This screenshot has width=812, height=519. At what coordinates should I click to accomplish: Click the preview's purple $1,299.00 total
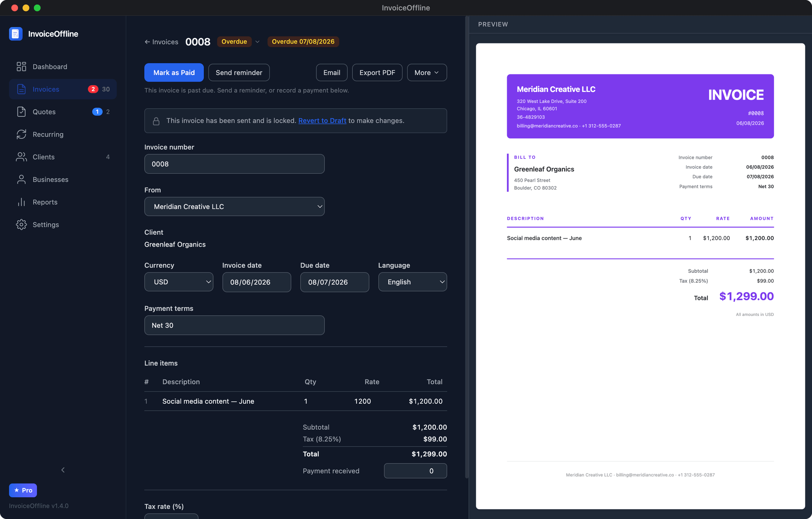coord(746,296)
